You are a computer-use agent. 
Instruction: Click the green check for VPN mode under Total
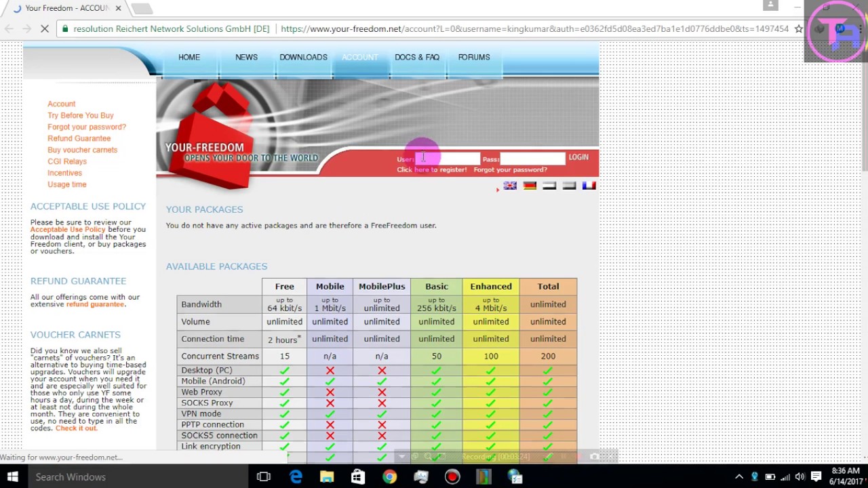pos(548,413)
